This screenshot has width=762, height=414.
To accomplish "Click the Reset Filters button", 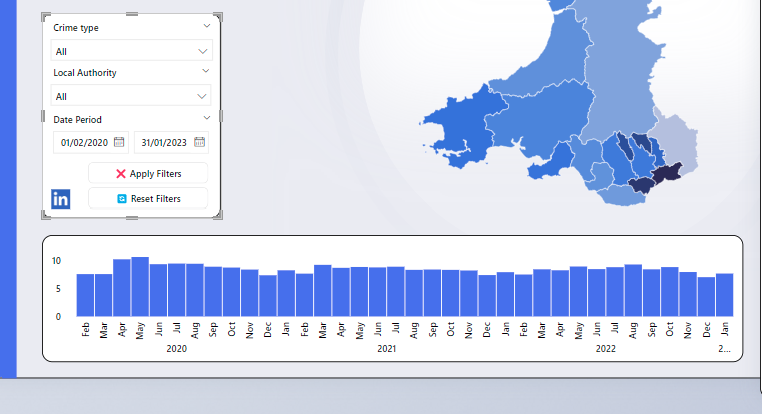I will pos(148,198).
